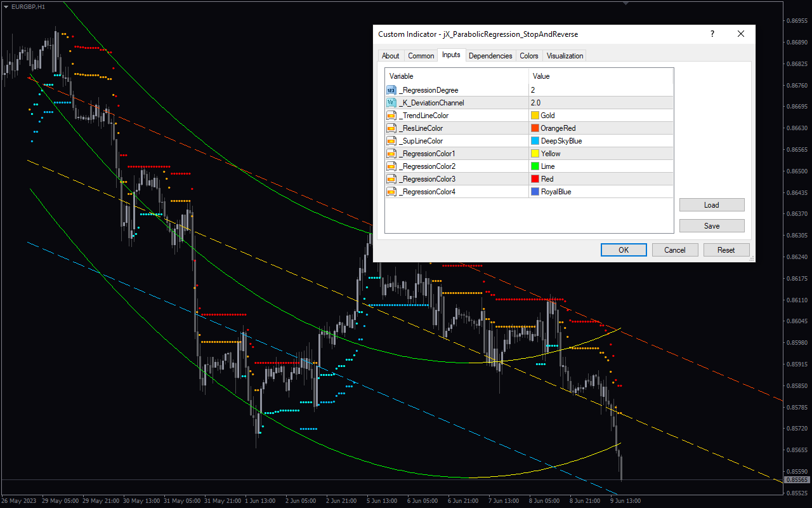Screen dimensions: 812x508
Task: Select the _K_DeviationChannel value 2.0
Action: [x=535, y=103]
